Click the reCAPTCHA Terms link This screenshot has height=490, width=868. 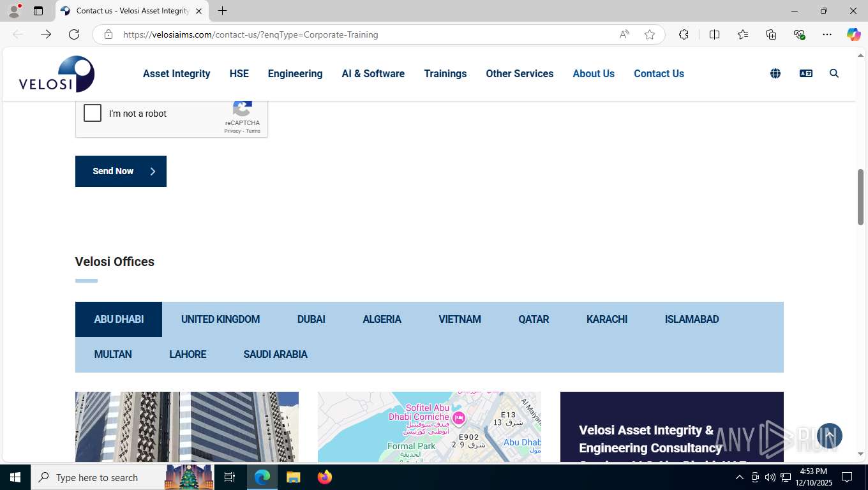(253, 131)
